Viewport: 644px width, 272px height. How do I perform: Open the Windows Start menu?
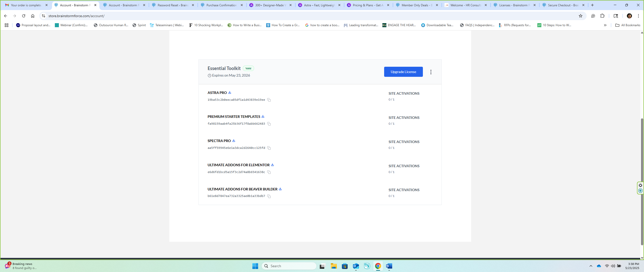[x=255, y=266]
